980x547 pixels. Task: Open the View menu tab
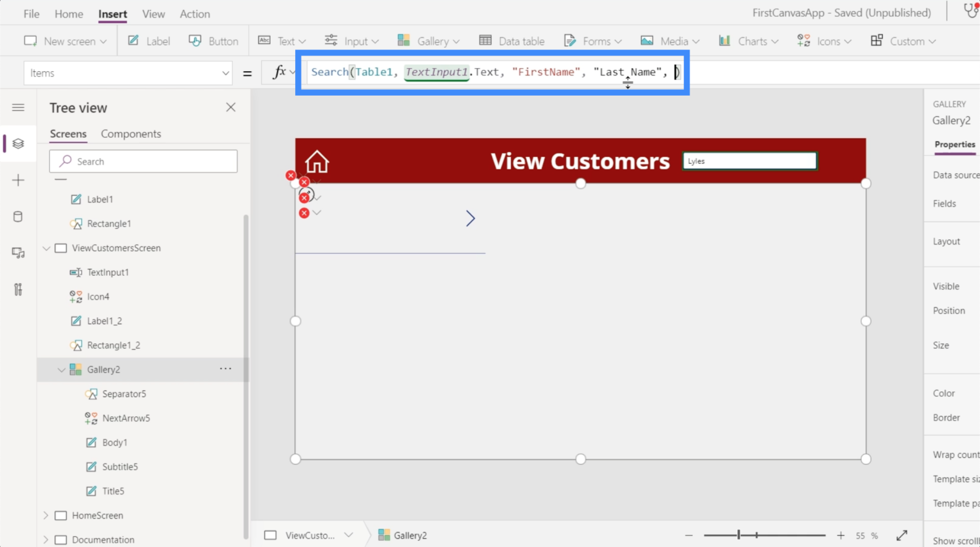pos(153,13)
